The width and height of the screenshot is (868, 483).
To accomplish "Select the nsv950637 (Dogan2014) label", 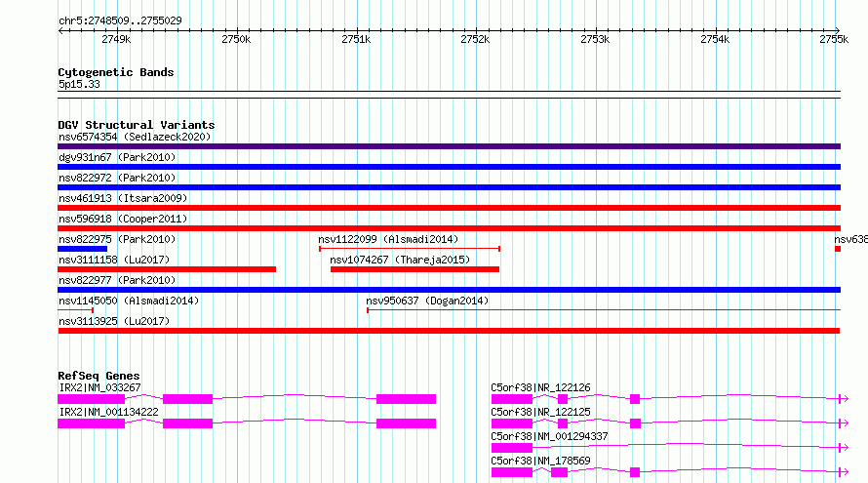I will coord(427,301).
